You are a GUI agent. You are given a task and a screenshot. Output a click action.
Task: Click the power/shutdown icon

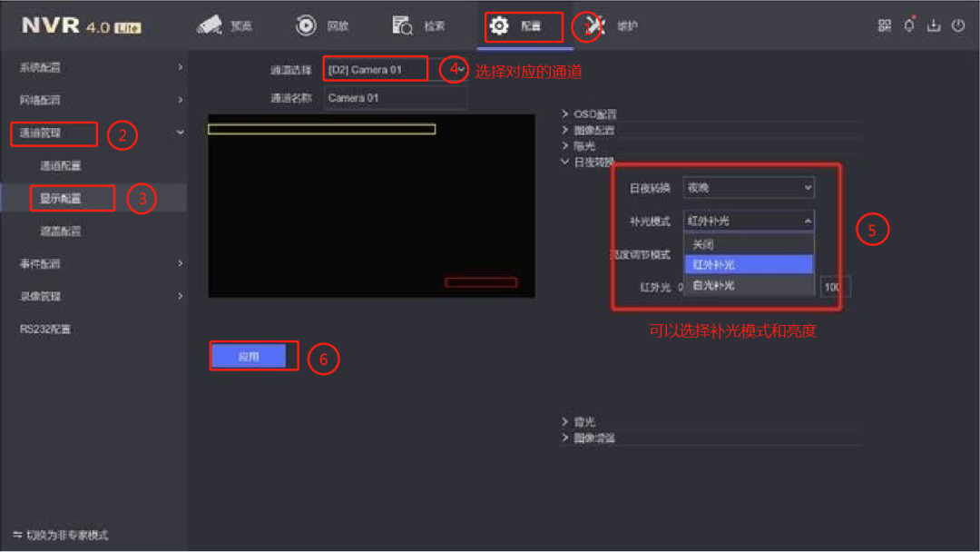[958, 26]
